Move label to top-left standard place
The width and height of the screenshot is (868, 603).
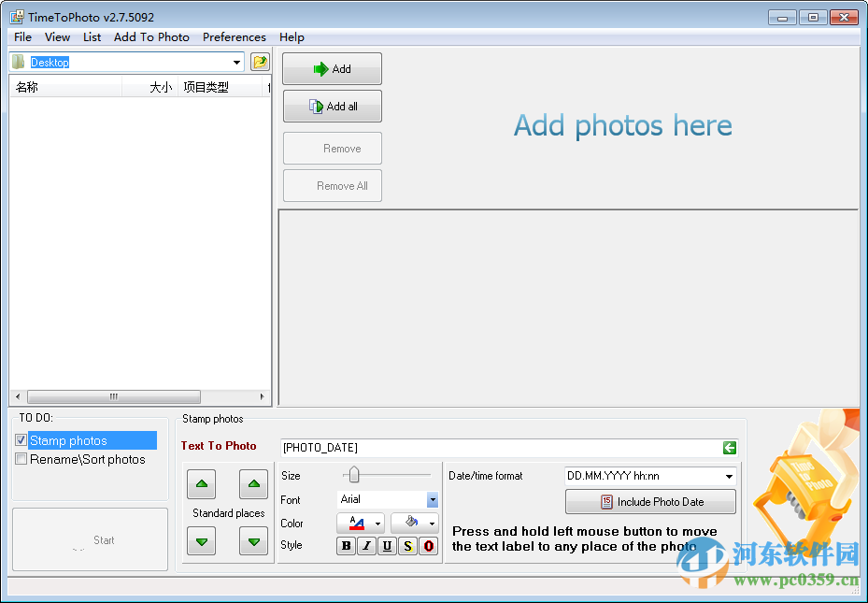[202, 484]
